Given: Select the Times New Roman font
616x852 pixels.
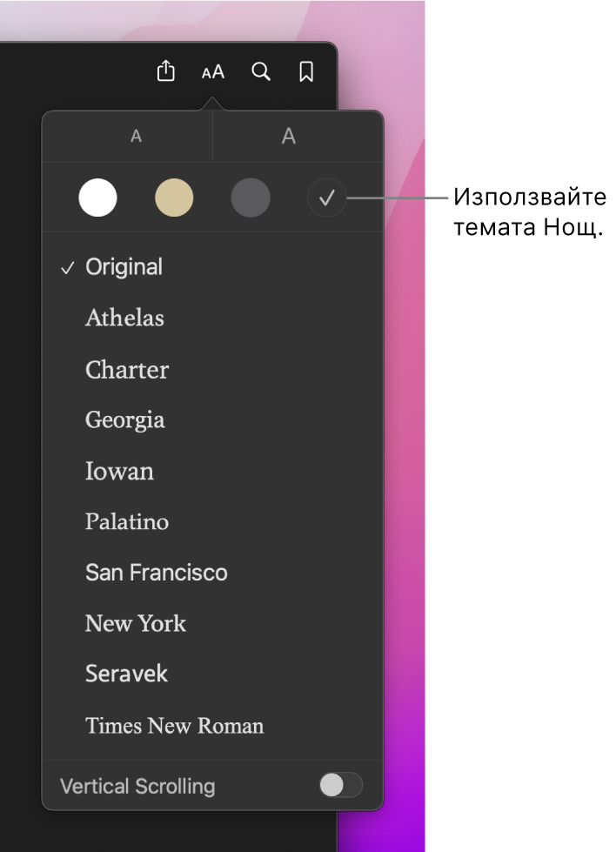Looking at the screenshot, I should (x=212, y=726).
